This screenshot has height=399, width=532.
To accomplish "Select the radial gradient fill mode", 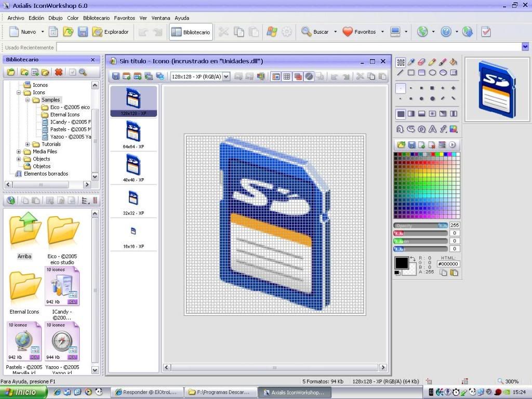I will pyautogui.click(x=432, y=114).
